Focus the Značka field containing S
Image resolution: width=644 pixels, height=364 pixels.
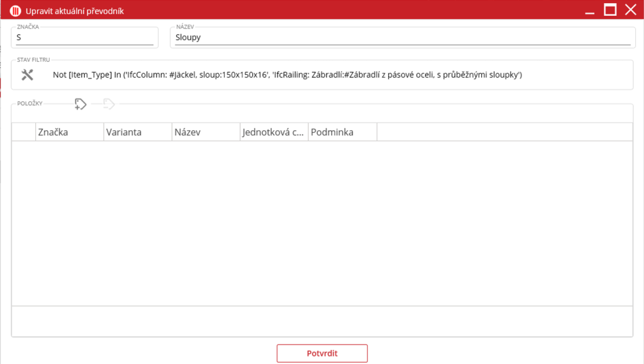(x=85, y=38)
